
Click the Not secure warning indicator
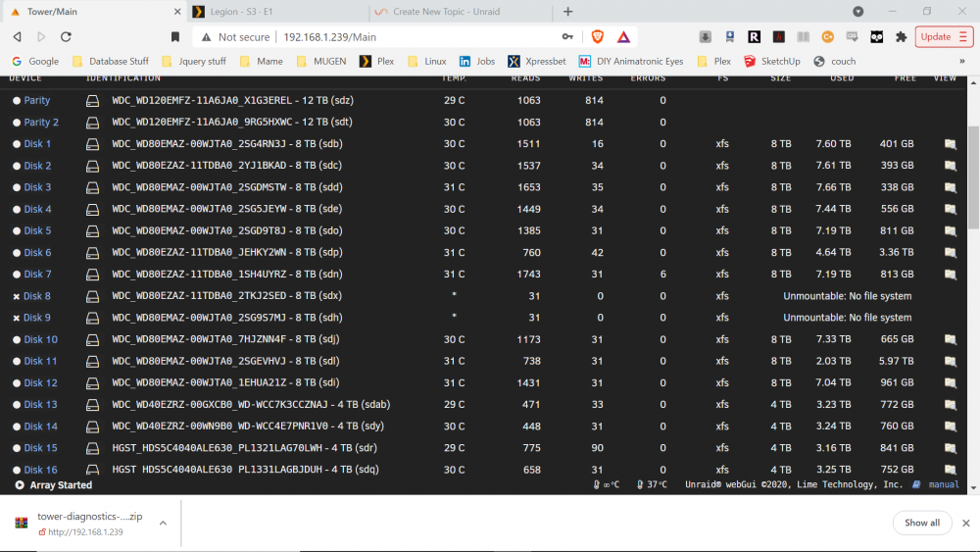[x=235, y=37]
